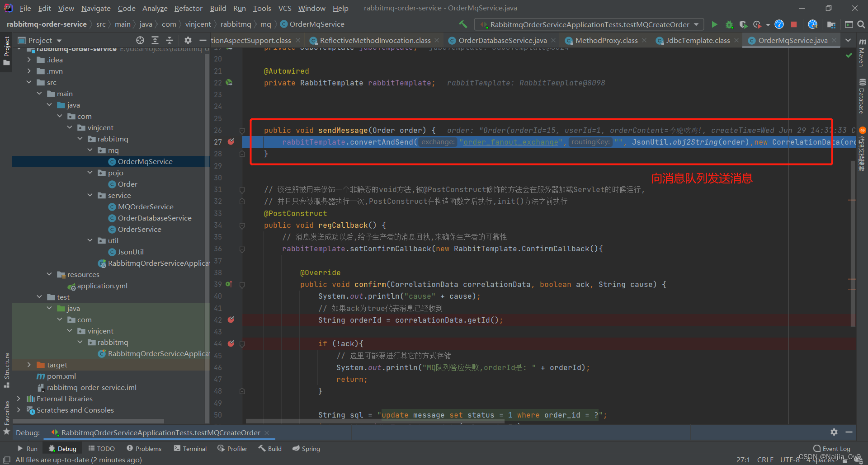Click CRLF line separator in status bar
Screen dimensions: 868x465
pos(765,460)
